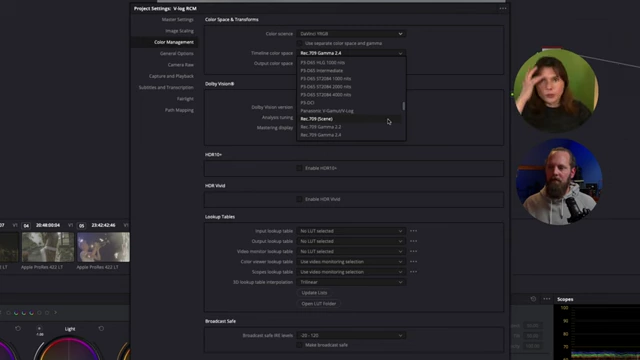The height and width of the screenshot is (360, 640).
Task: Open browse menu for Color viewer lookup table
Action: [413, 262]
